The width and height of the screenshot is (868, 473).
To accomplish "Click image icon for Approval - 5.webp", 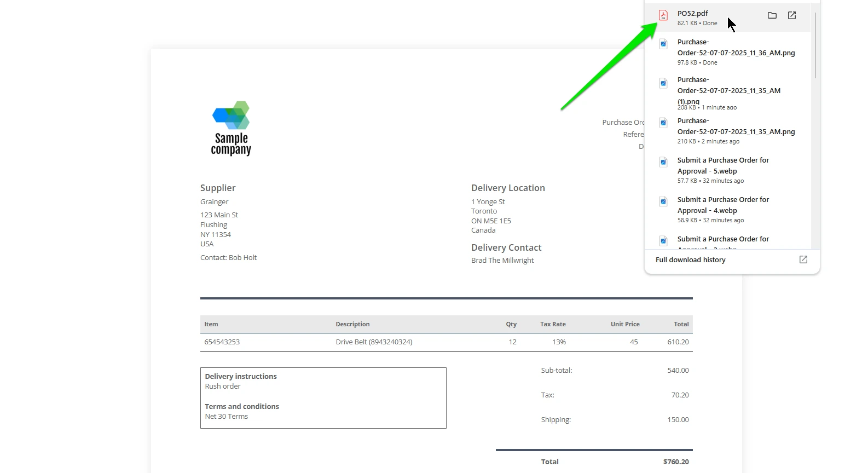I will (663, 162).
